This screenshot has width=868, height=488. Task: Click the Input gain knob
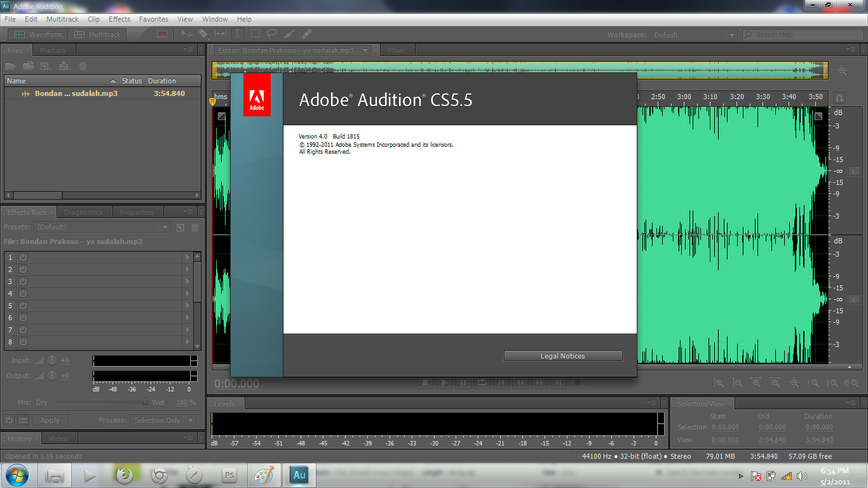pos(51,360)
